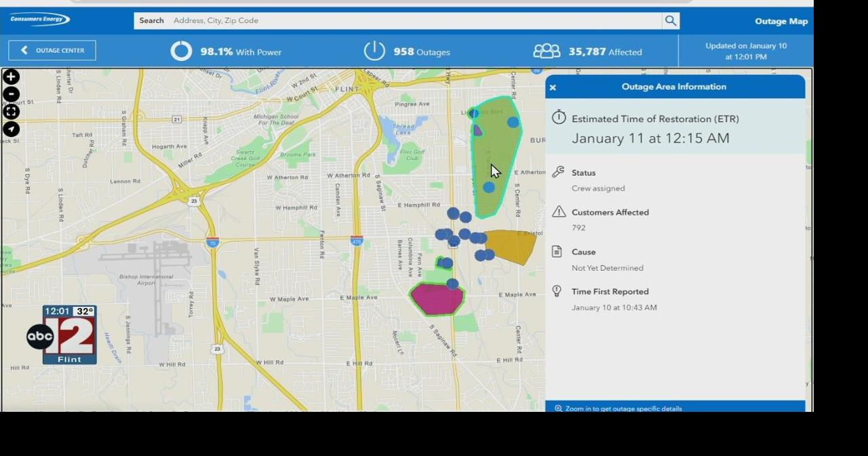Click the large green outage area polygon
868x456 pixels.
pos(496,157)
